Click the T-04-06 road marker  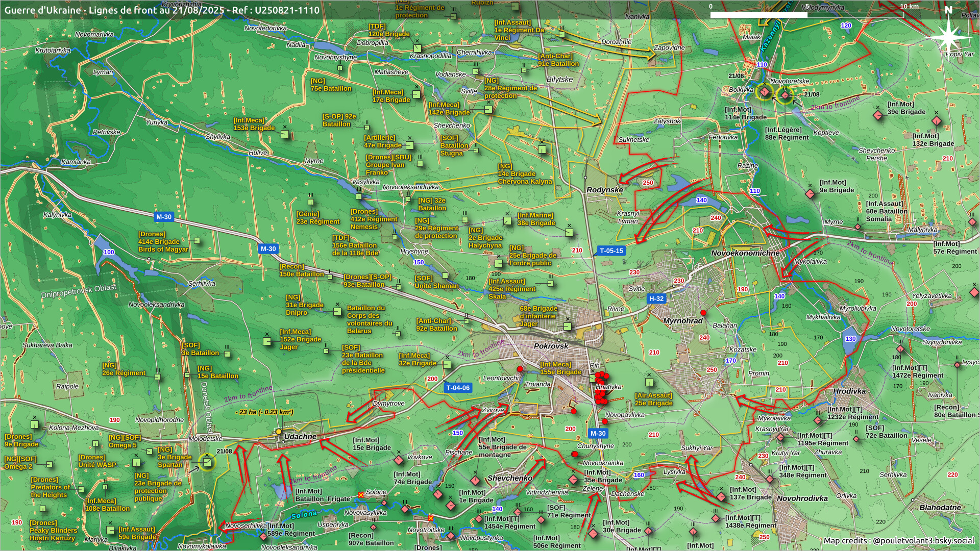coord(457,388)
